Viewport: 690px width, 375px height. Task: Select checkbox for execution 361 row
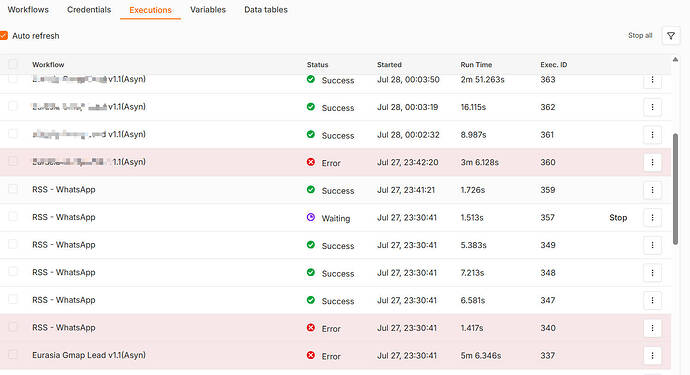point(13,134)
